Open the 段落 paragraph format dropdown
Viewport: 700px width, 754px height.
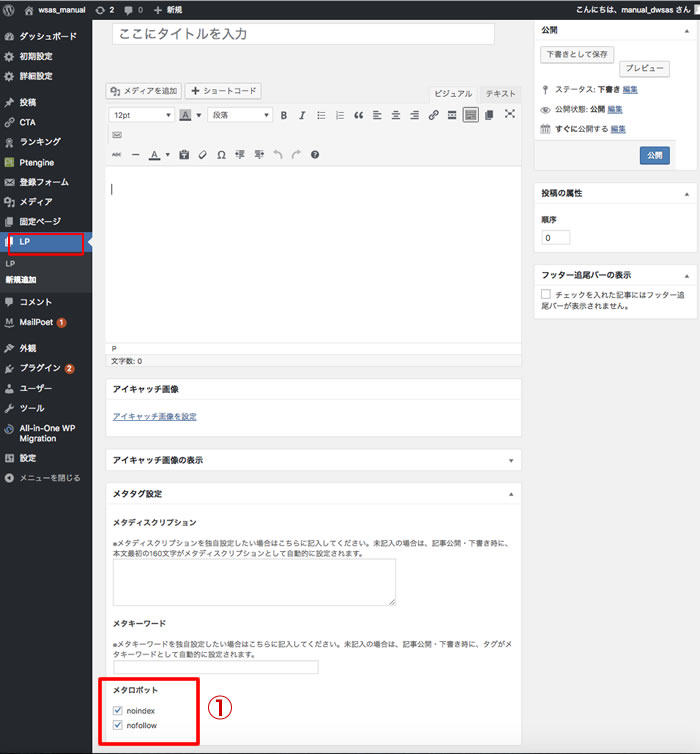coord(239,115)
